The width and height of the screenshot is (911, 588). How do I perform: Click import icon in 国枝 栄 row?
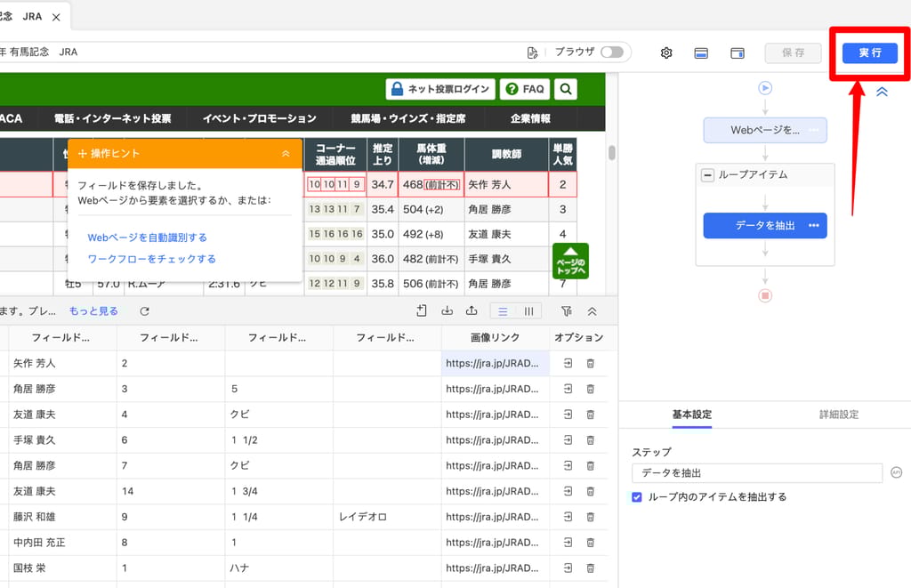coord(568,568)
